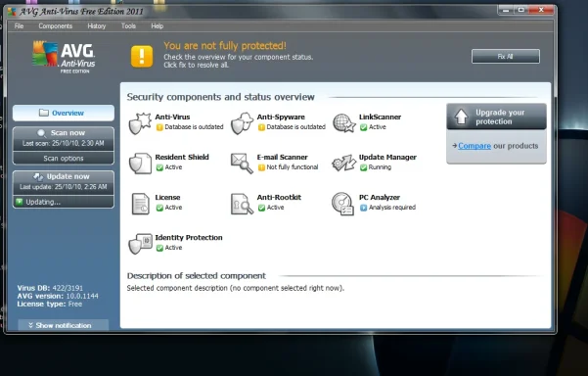
Task: Click the Updating... status bar
Action: click(x=64, y=202)
